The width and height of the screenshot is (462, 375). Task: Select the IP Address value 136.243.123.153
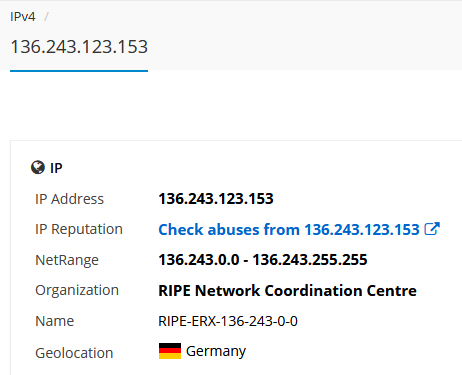[216, 199]
